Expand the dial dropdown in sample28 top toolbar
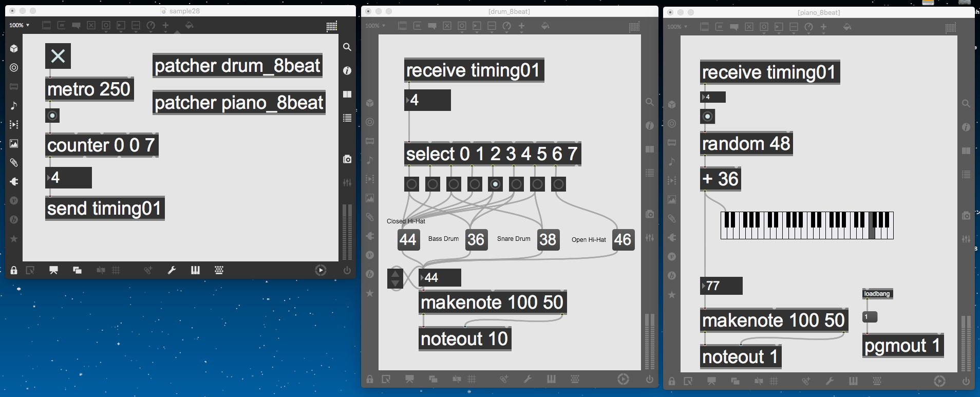980x397 pixels. click(150, 26)
